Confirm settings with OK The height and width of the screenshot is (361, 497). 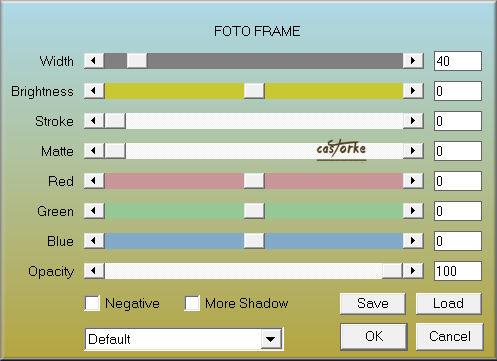374,336
